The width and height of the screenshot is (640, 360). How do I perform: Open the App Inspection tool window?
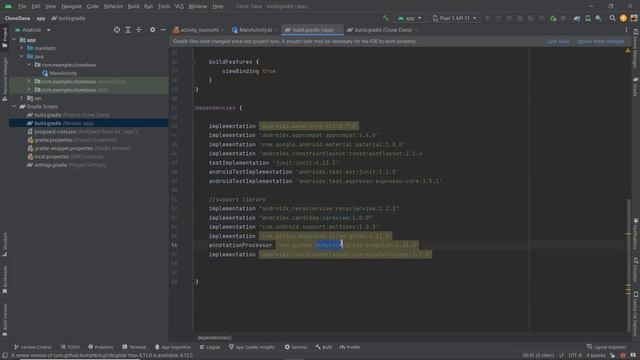point(173,347)
